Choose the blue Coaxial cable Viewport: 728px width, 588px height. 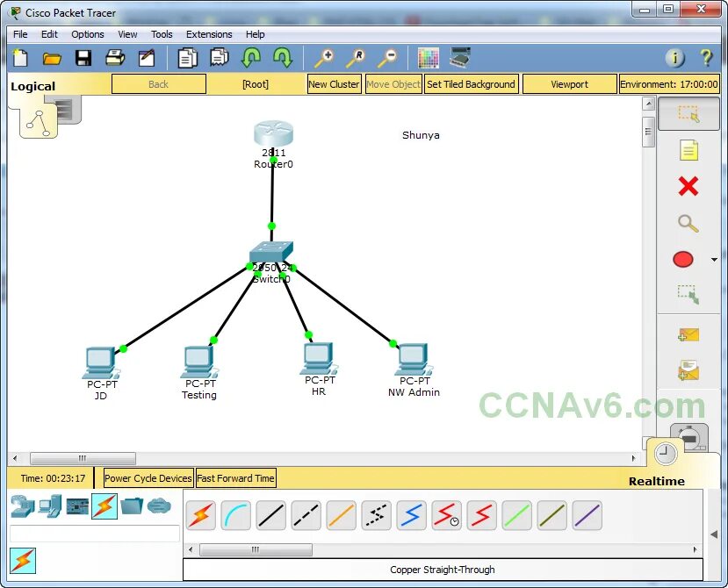[412, 516]
